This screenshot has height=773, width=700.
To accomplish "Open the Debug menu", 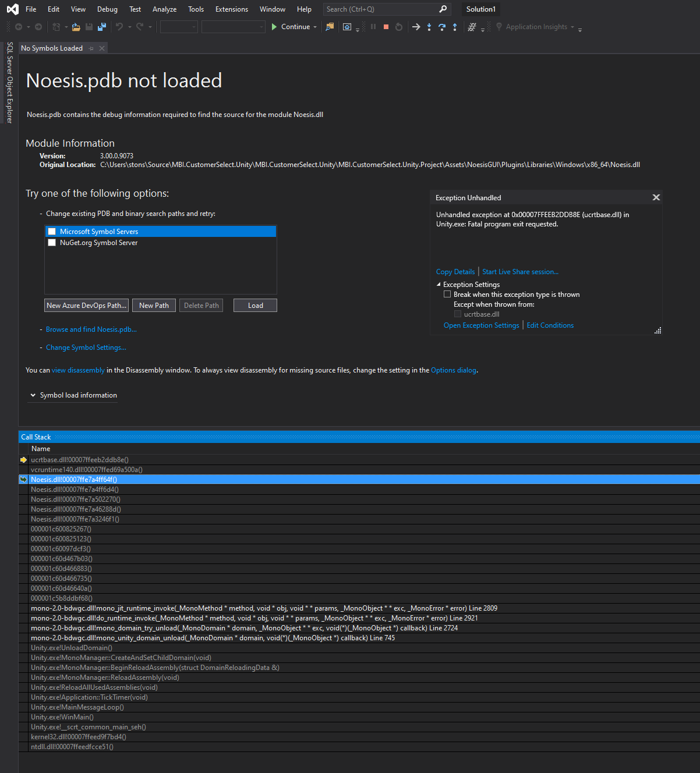I will 107,9.
